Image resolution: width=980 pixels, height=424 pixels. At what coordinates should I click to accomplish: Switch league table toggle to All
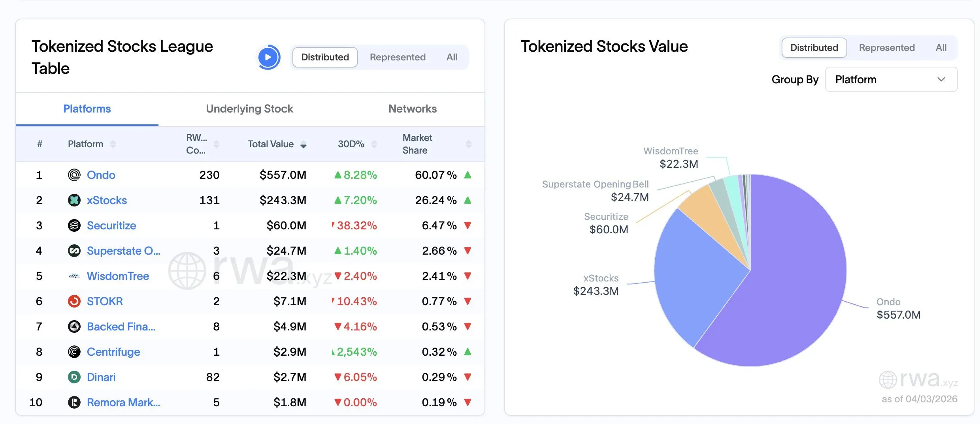[452, 57]
